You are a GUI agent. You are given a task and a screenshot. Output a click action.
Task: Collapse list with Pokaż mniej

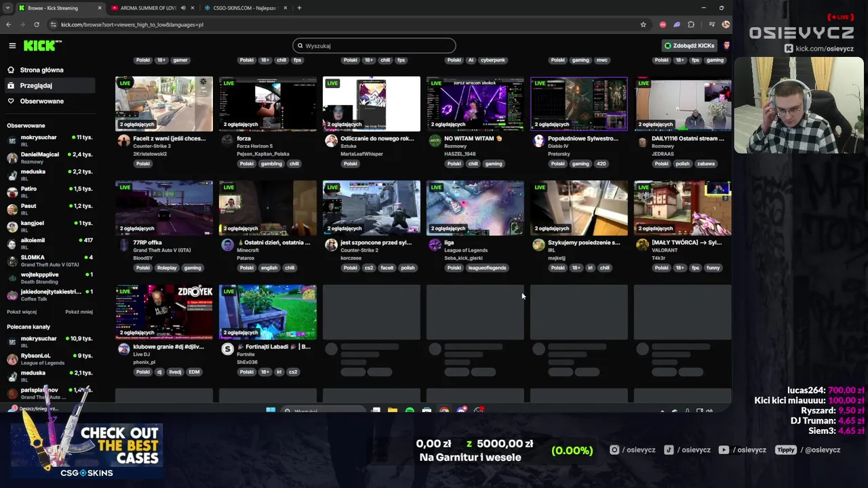tap(79, 312)
